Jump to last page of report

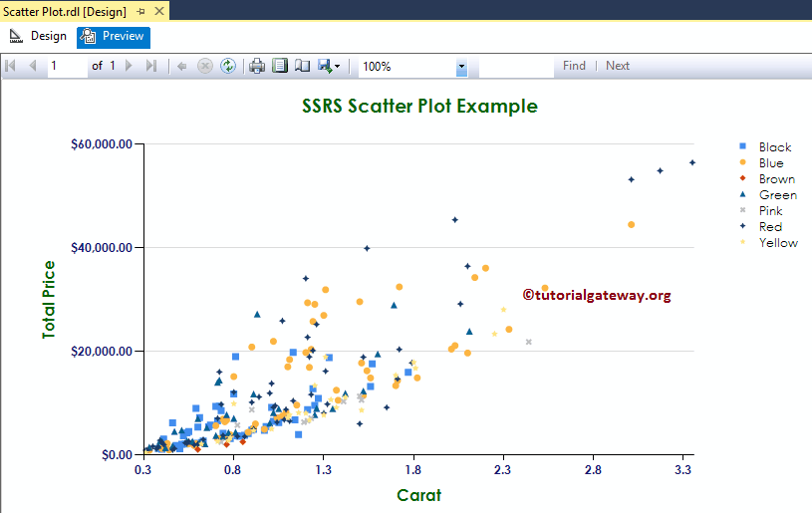[x=151, y=66]
